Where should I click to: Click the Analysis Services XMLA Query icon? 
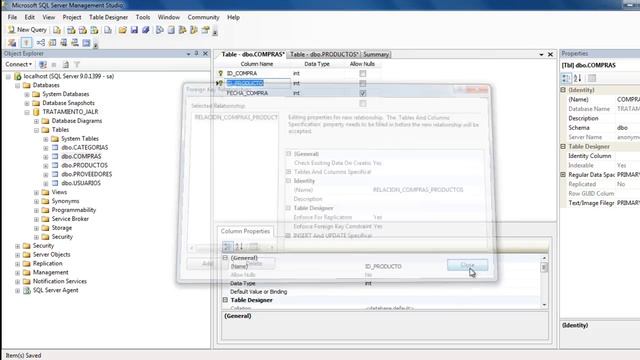click(94, 30)
